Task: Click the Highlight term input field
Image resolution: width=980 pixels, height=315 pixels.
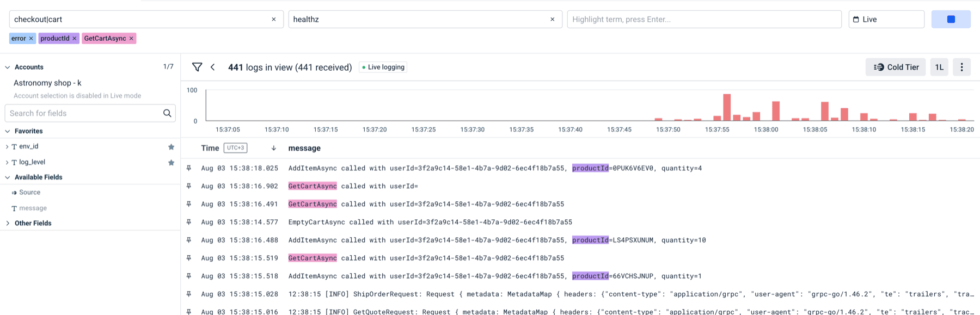Action: (704, 20)
